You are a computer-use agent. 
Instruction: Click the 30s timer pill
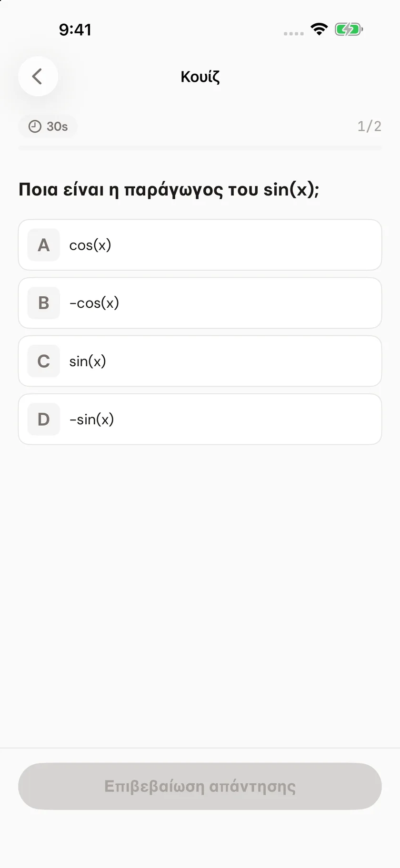coord(48,127)
